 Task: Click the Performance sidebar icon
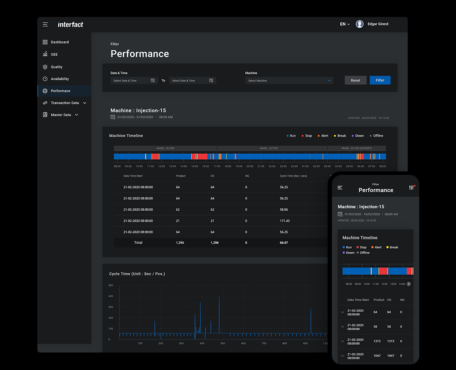[45, 91]
